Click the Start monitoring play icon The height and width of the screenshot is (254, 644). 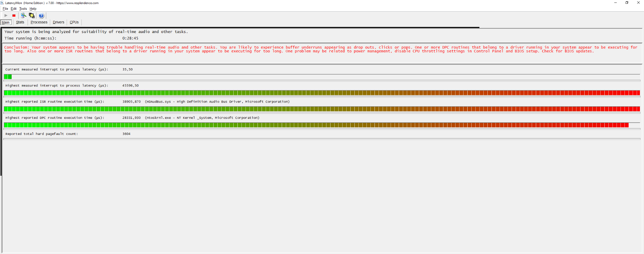pos(6,15)
